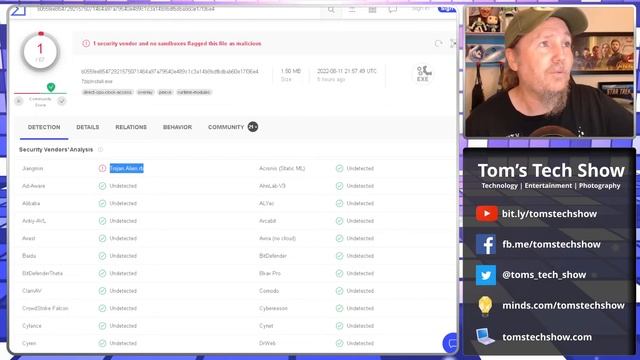Image resolution: width=640 pixels, height=360 pixels.
Task: Click the search magnifier icon in header
Action: click(x=331, y=9)
